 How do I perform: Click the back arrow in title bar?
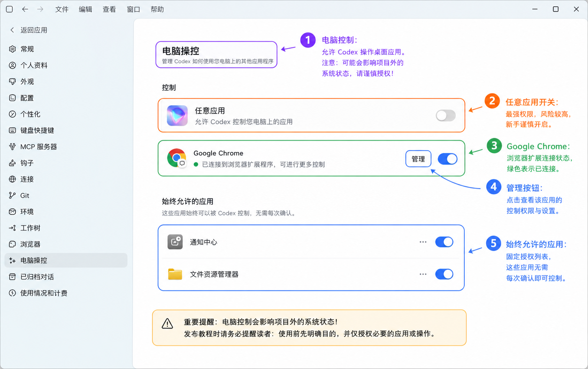25,9
